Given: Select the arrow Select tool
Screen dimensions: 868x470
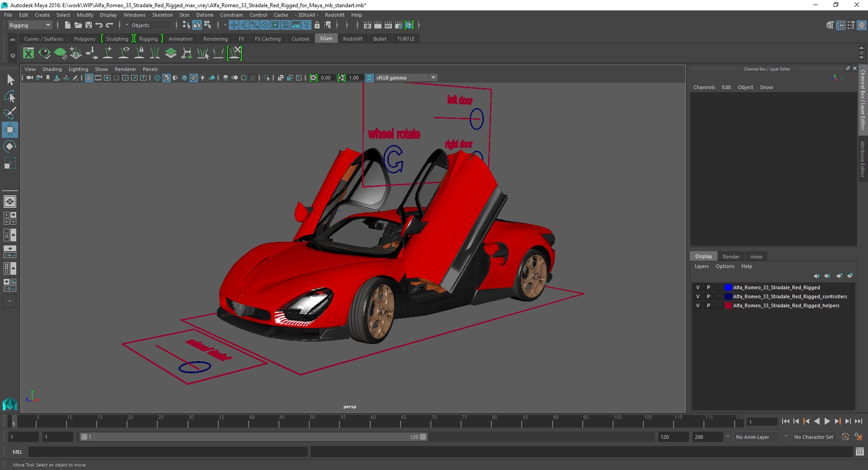Looking at the screenshot, I should (x=10, y=80).
